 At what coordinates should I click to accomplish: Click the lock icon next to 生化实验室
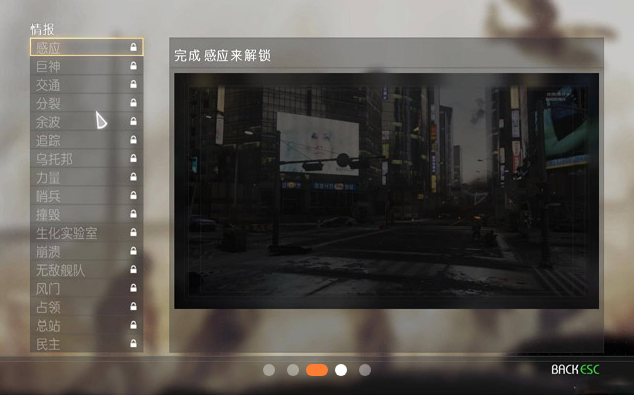click(x=133, y=232)
